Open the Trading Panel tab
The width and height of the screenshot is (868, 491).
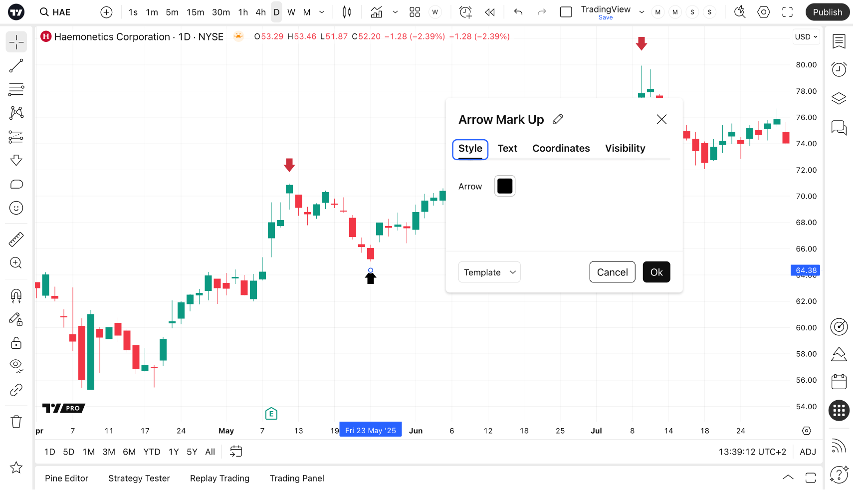click(x=297, y=478)
